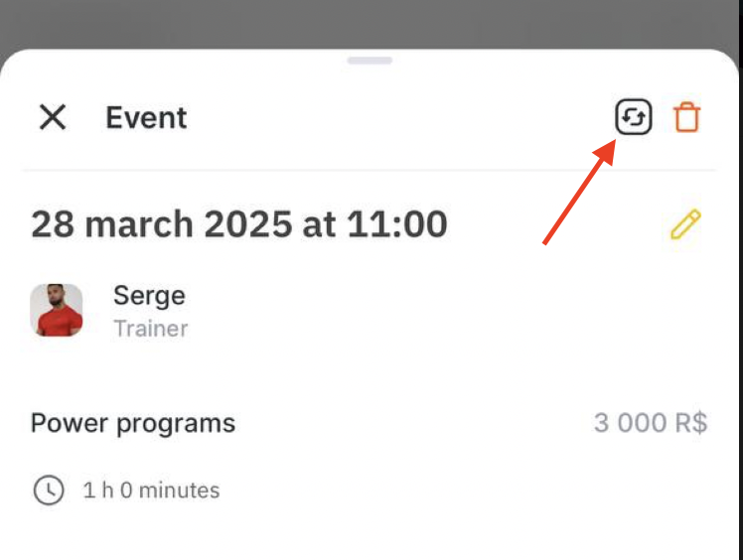743x560 pixels.
Task: Click the "1 h 0 minutes" duration text
Action: click(151, 490)
